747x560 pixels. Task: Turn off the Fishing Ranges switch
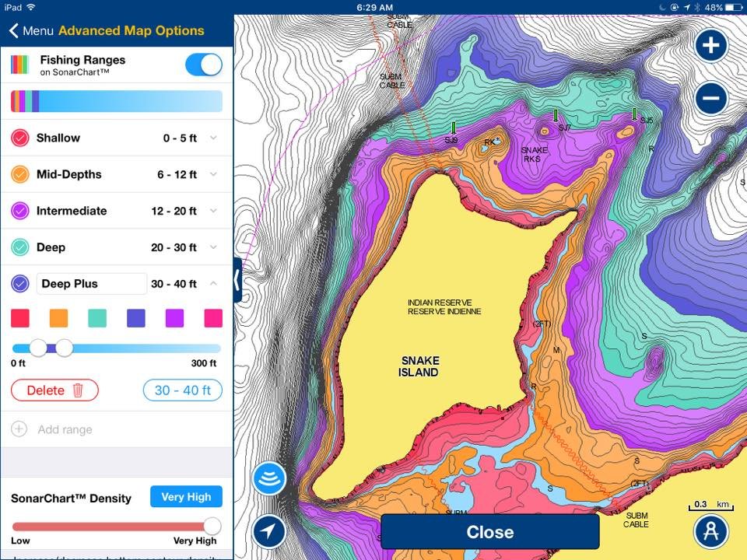click(204, 65)
